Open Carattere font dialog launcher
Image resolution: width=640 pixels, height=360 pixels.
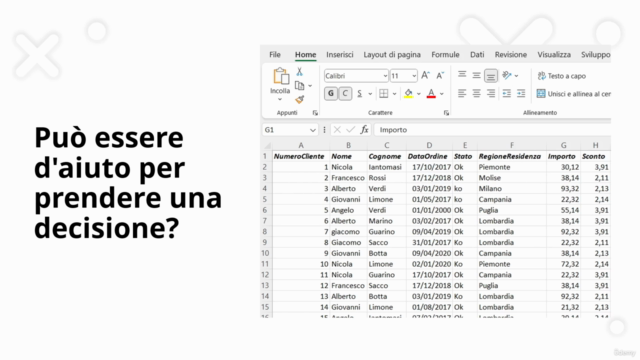click(x=446, y=113)
